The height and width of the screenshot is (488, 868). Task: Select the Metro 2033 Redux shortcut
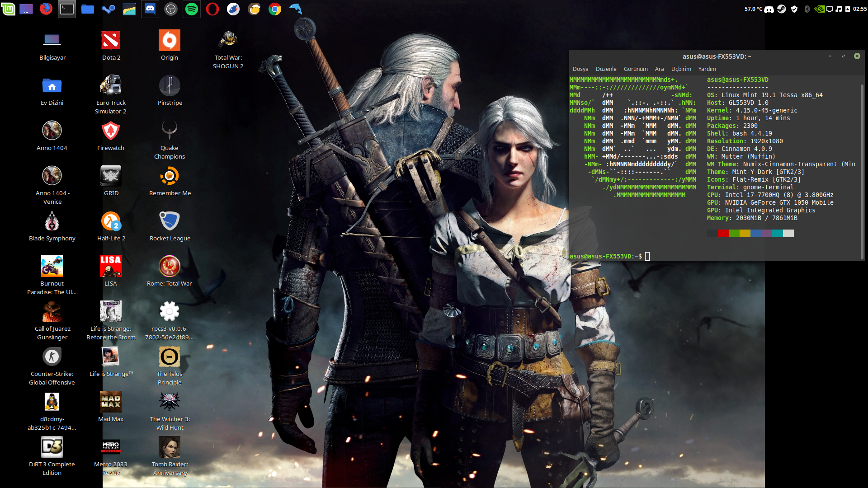click(111, 456)
